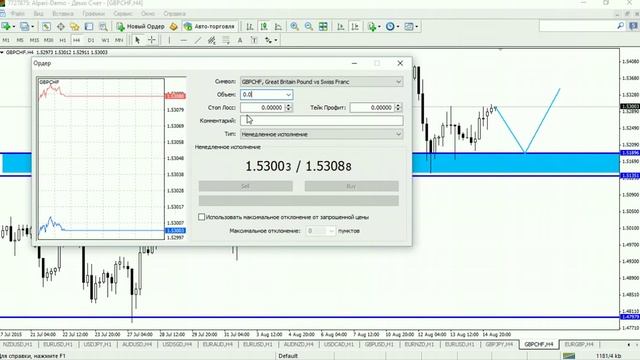Image resolution: width=640 pixels, height=360 pixels.
Task: Toggle the Market Watch panel icon
Action: coord(46,27)
